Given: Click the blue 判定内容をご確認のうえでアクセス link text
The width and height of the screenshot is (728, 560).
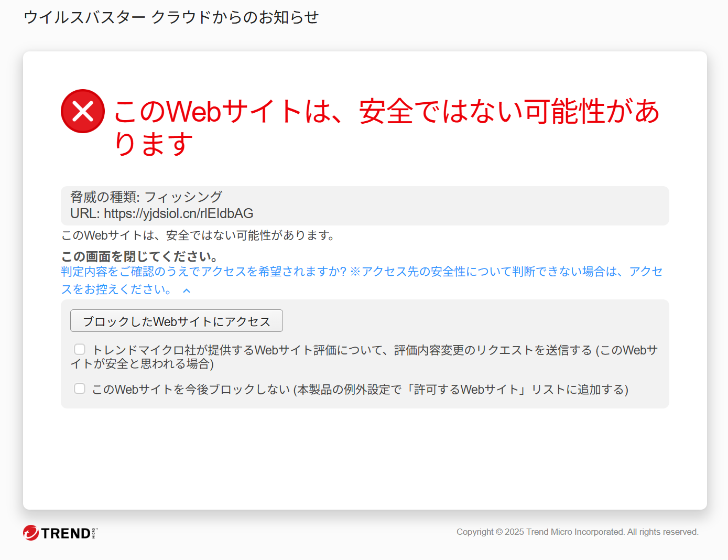Looking at the screenshot, I should [362, 281].
